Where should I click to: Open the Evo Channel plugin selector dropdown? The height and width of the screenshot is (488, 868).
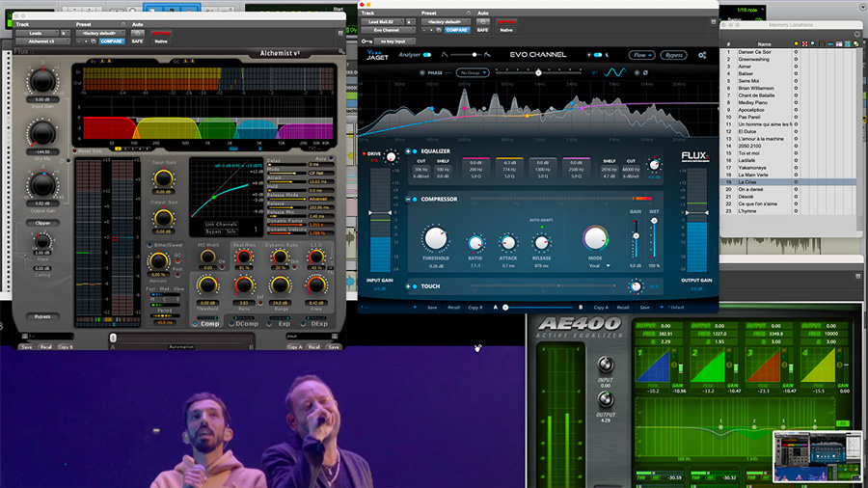[x=388, y=30]
